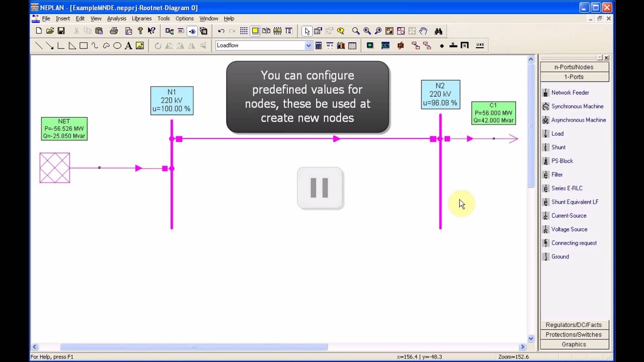Save the project with the floppy icon

pos(61,31)
